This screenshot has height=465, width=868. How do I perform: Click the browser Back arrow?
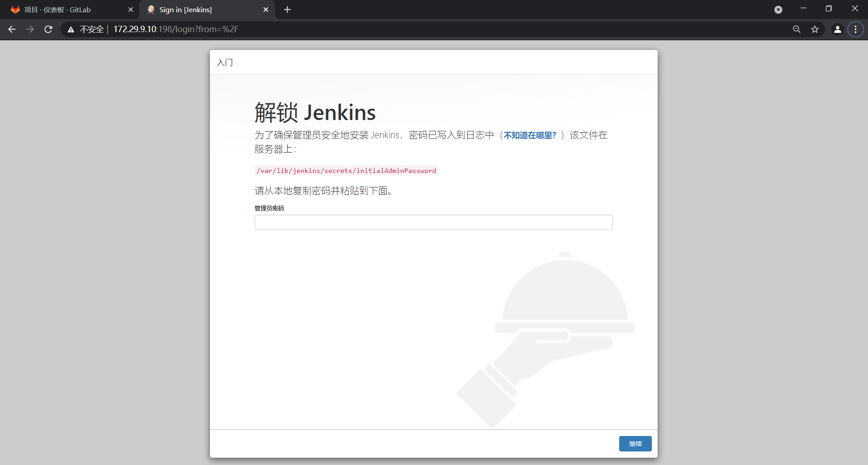point(12,29)
